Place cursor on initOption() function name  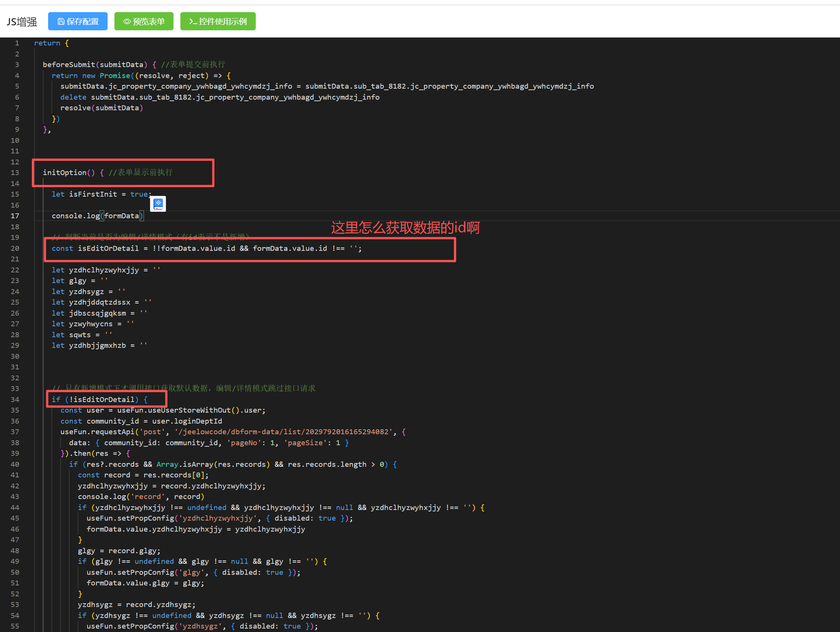click(x=64, y=172)
